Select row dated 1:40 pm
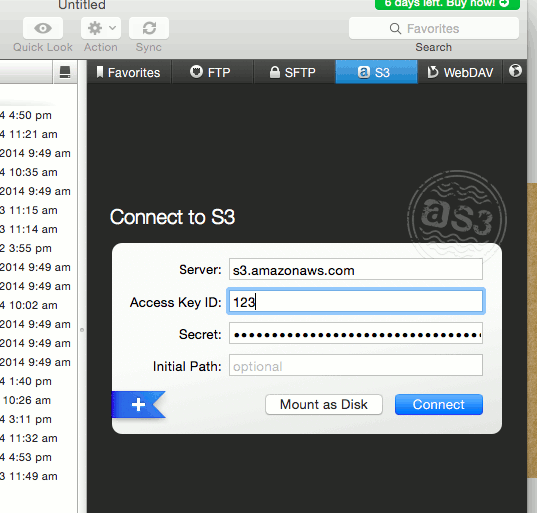 coord(38,381)
